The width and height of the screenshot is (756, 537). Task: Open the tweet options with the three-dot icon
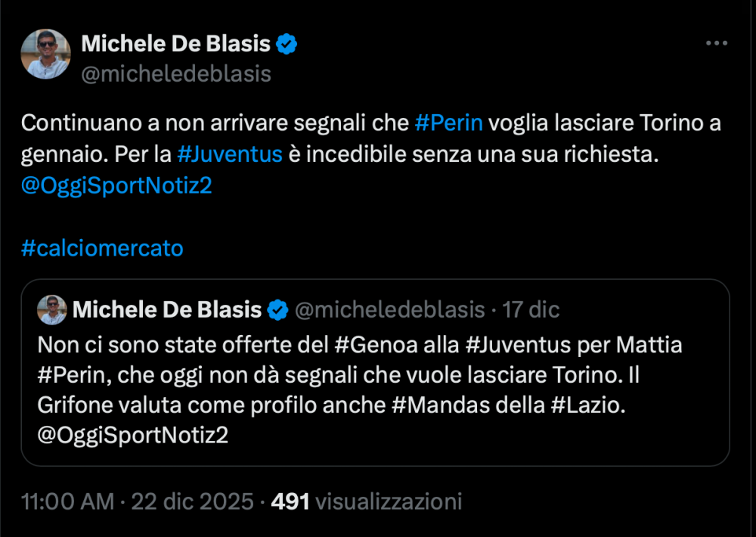715,43
